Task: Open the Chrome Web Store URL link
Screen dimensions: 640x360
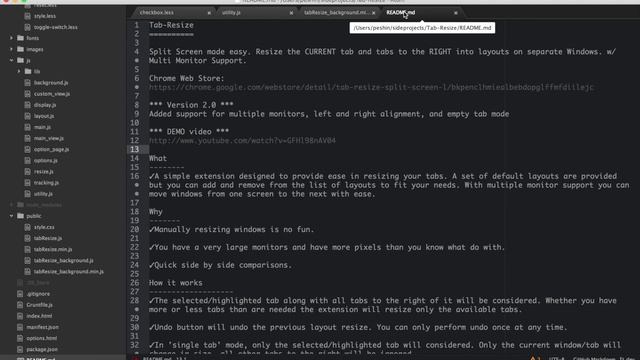Action: point(371,87)
